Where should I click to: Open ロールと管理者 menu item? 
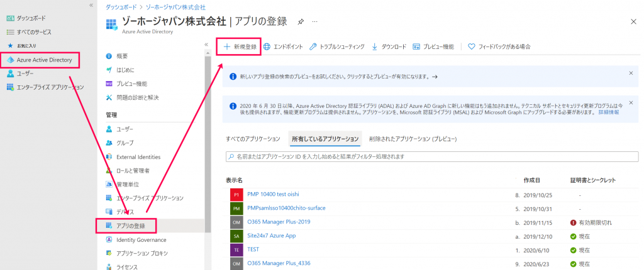pyautogui.click(x=127, y=170)
